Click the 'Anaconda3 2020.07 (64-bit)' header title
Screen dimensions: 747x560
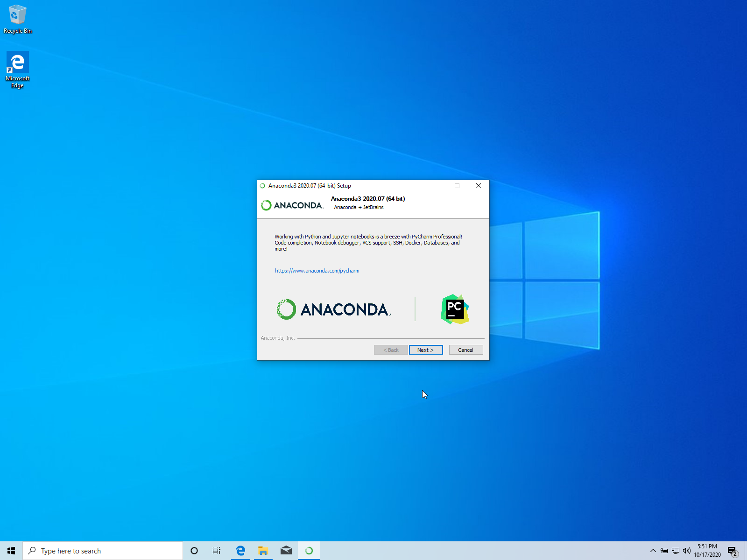tap(368, 199)
